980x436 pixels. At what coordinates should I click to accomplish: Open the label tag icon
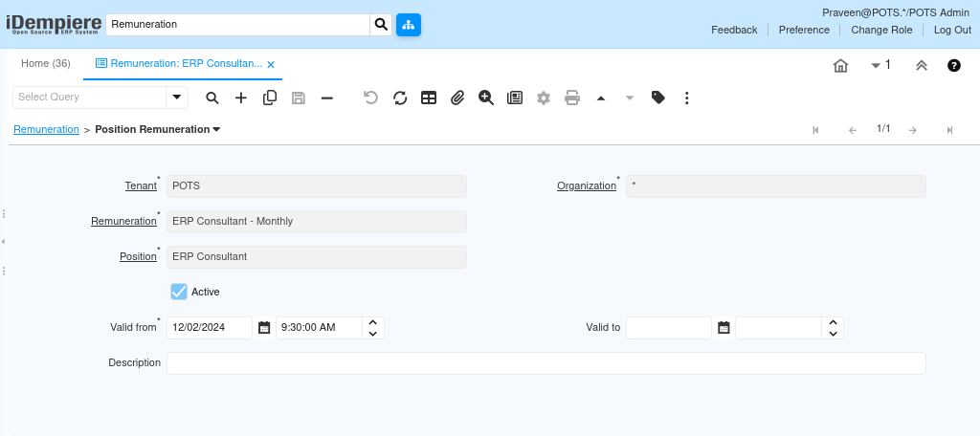click(658, 98)
